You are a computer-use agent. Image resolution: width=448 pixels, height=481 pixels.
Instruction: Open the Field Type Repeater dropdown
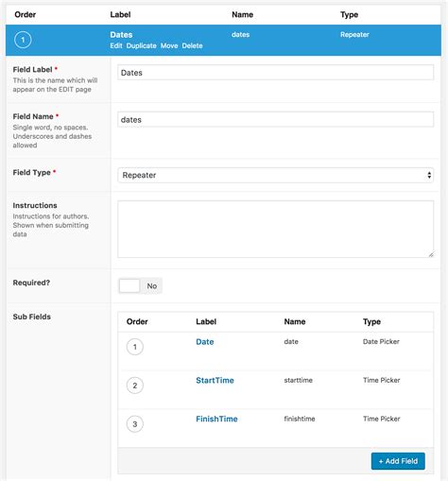pos(275,175)
